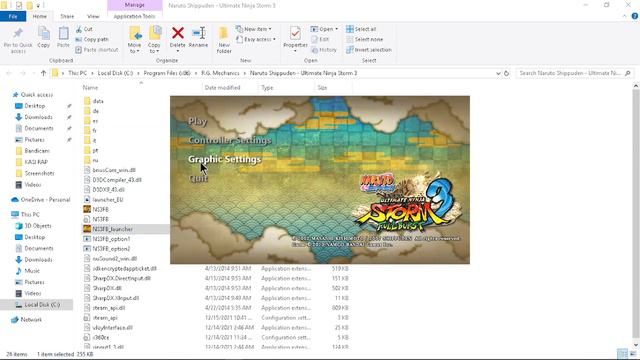640x360 pixels.
Task: Click the refresh button in address bar
Action: coord(507,73)
